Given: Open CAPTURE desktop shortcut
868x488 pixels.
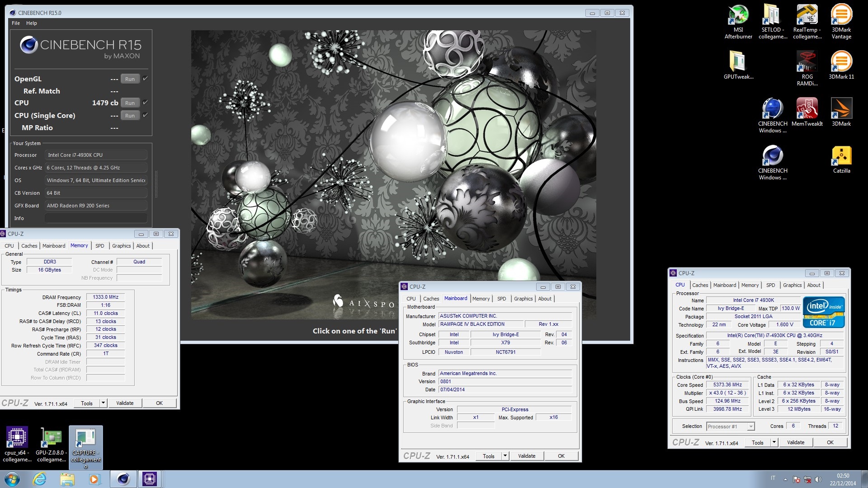Looking at the screenshot, I should 85,446.
